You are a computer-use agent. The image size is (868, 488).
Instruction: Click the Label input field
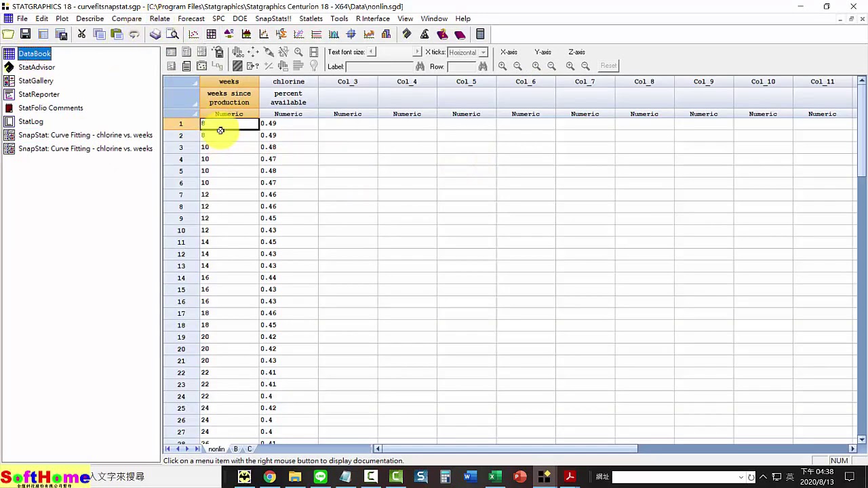point(379,66)
